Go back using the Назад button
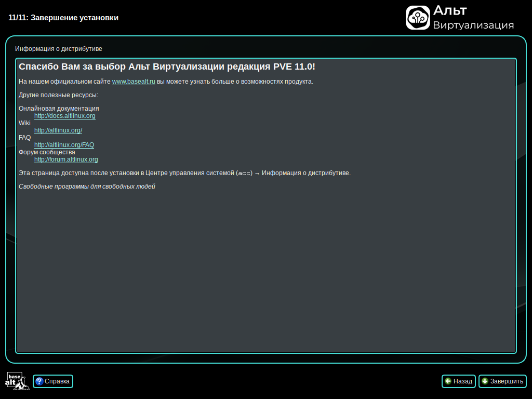532x399 pixels. (x=458, y=381)
